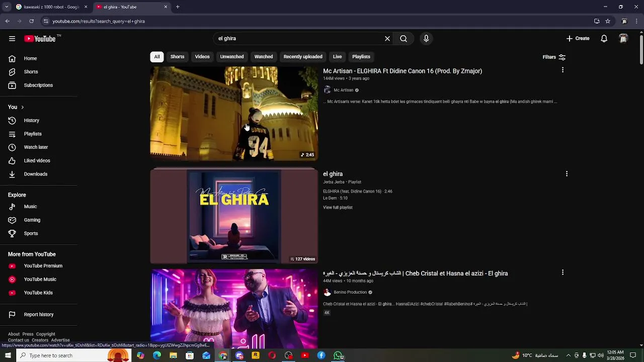Click the browser address bar URL

[99, 21]
